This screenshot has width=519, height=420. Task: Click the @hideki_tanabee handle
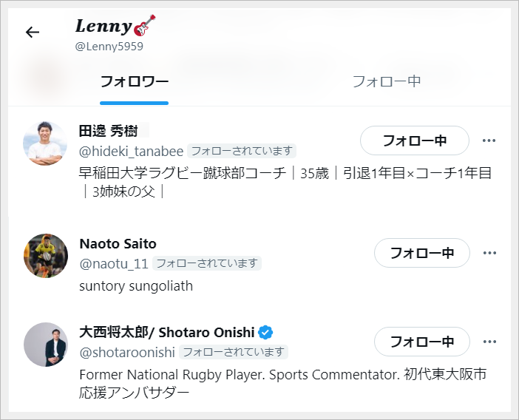pyautogui.click(x=131, y=152)
